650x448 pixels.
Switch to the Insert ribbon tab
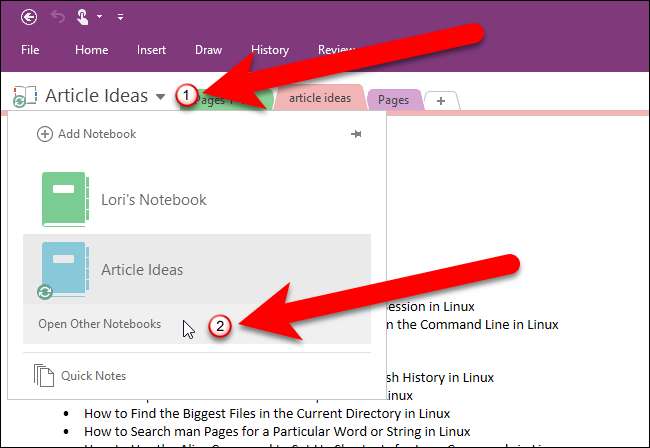151,50
